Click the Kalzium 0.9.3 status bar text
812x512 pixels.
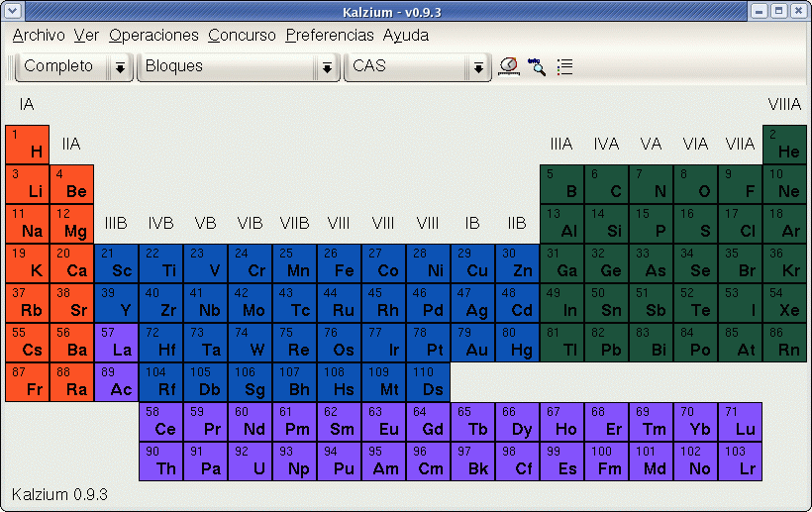pos(59,495)
